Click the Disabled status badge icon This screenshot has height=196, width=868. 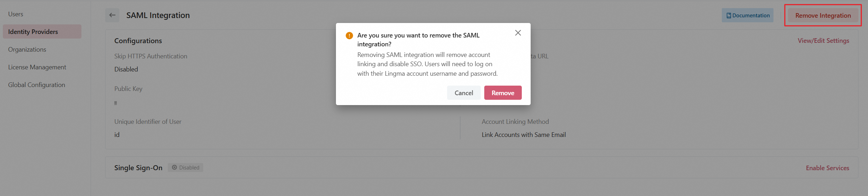click(x=175, y=168)
